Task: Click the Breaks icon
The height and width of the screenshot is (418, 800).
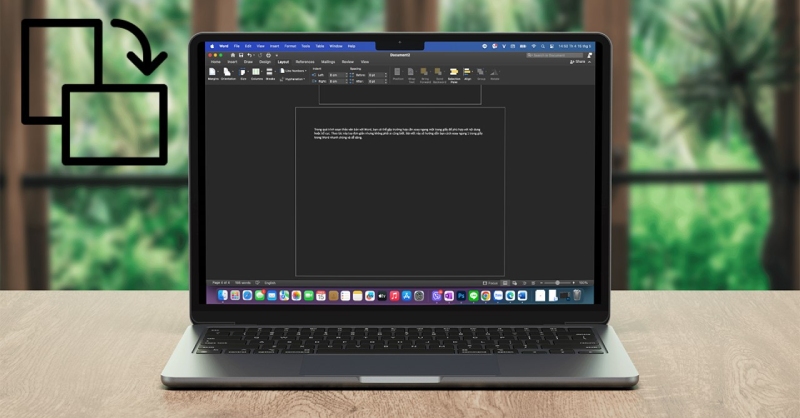Action: 271,72
